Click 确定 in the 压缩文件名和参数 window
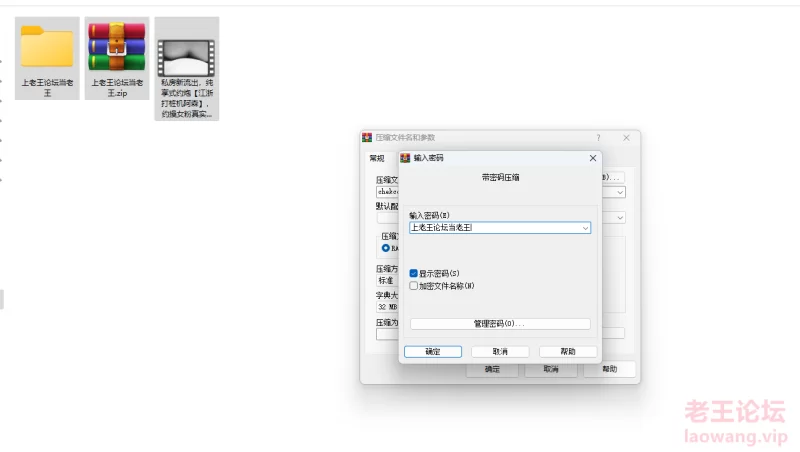Screen dimensions: 800x452 [492, 369]
